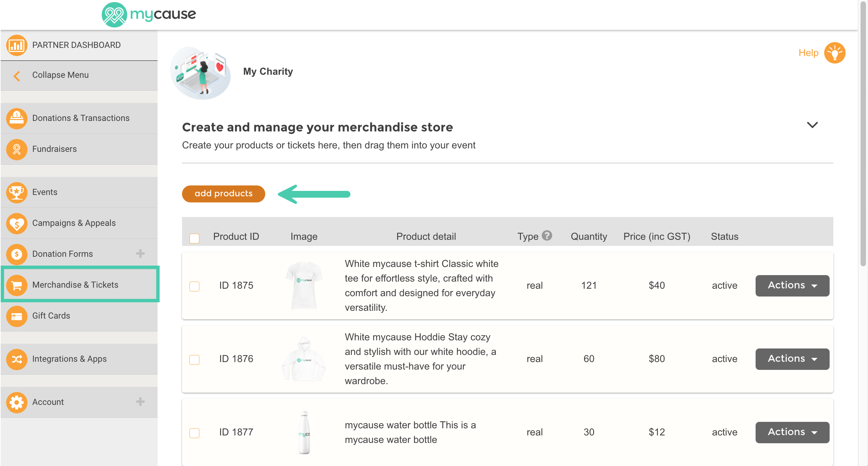868x466 pixels.
Task: Open Actions dropdown for ID 1875
Action: point(792,285)
